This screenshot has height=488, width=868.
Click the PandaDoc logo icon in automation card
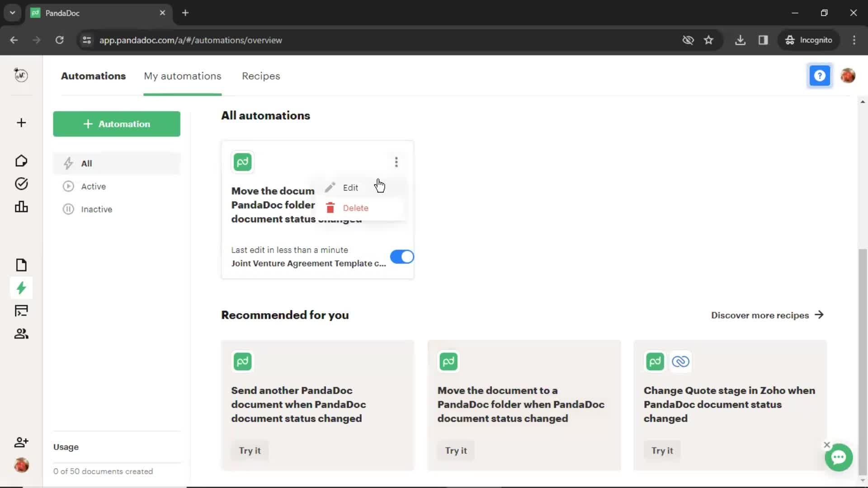[242, 161]
